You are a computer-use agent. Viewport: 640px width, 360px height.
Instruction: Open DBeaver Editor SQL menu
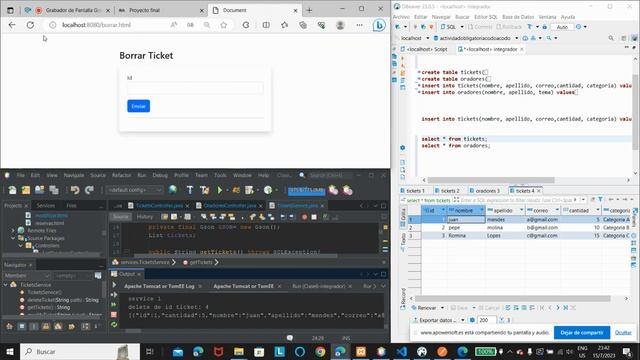pos(486,17)
